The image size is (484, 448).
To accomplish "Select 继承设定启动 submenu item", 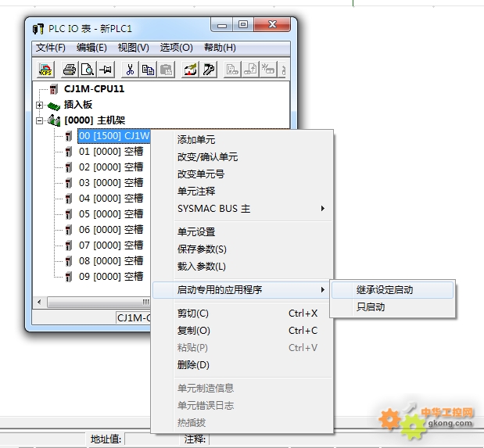I will (393, 289).
